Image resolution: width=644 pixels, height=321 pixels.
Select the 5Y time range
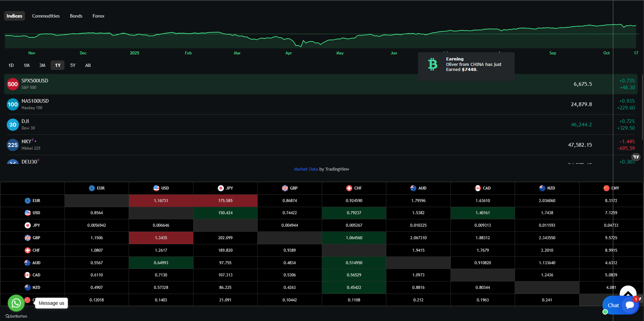[73, 65]
